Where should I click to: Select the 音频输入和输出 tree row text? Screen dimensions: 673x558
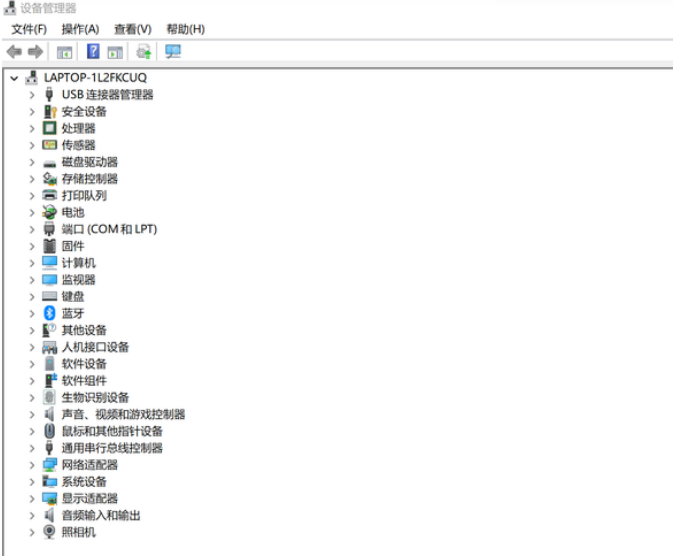(101, 515)
